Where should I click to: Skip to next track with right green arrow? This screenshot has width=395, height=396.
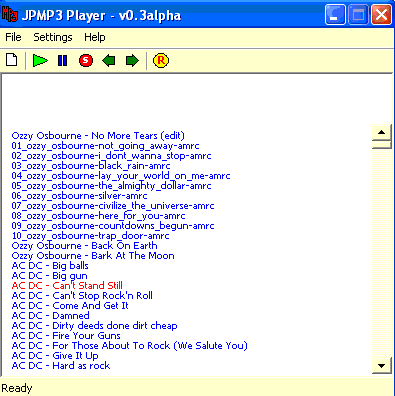pos(132,61)
